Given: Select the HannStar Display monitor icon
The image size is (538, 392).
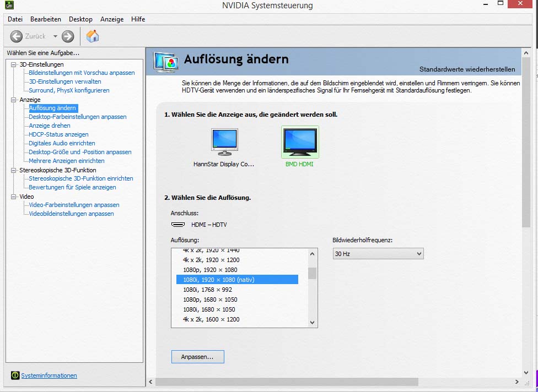Looking at the screenshot, I should [224, 142].
